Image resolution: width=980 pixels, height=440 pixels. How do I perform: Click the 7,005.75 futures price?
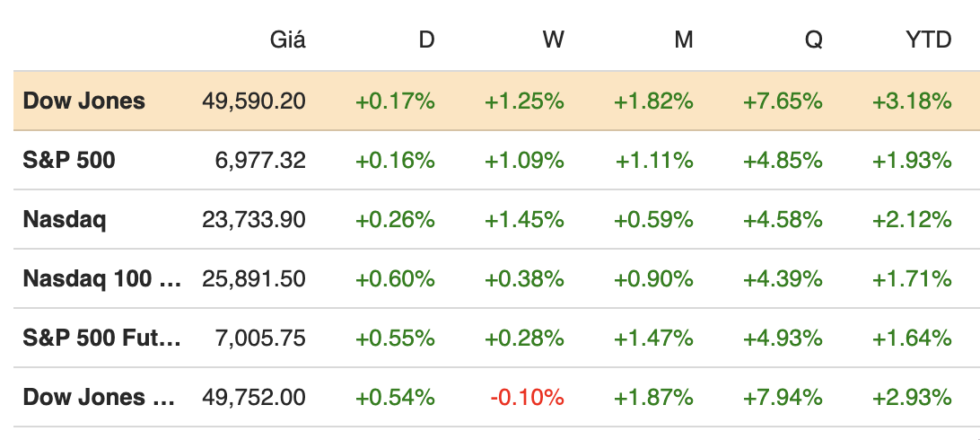[x=260, y=338]
